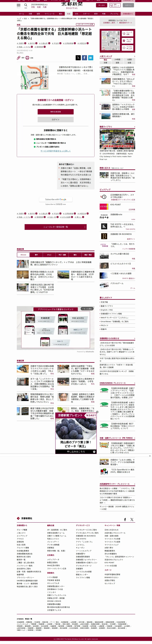Follow the 暮らし tag plus icon
The image size is (152, 644).
83,217
